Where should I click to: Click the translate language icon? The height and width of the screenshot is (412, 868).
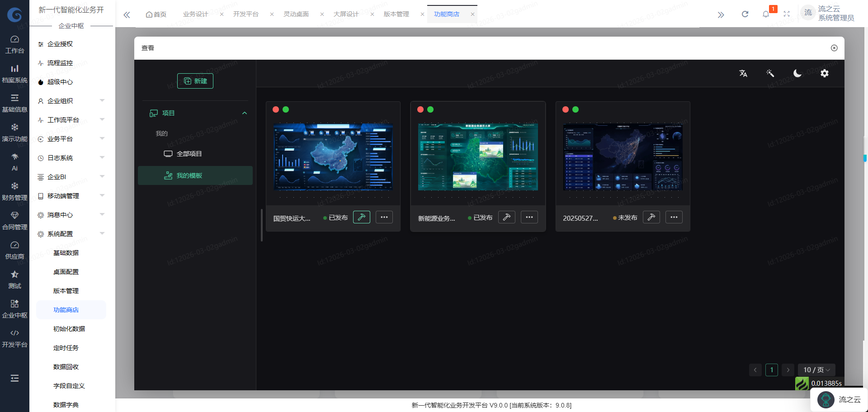click(x=743, y=73)
